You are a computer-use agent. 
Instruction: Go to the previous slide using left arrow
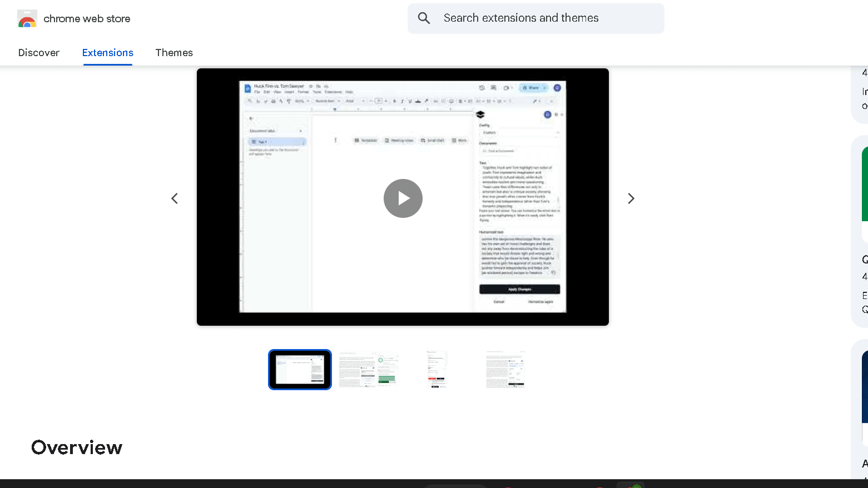point(175,198)
